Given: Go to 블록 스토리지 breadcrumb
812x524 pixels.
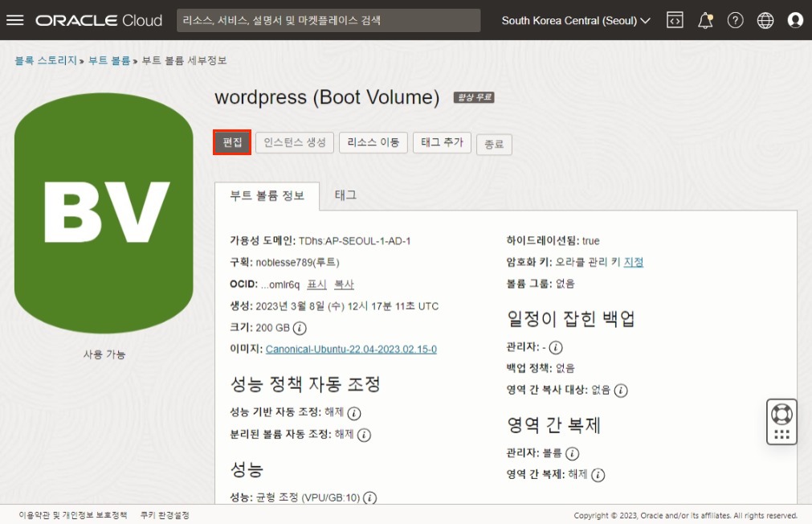Looking at the screenshot, I should point(46,60).
